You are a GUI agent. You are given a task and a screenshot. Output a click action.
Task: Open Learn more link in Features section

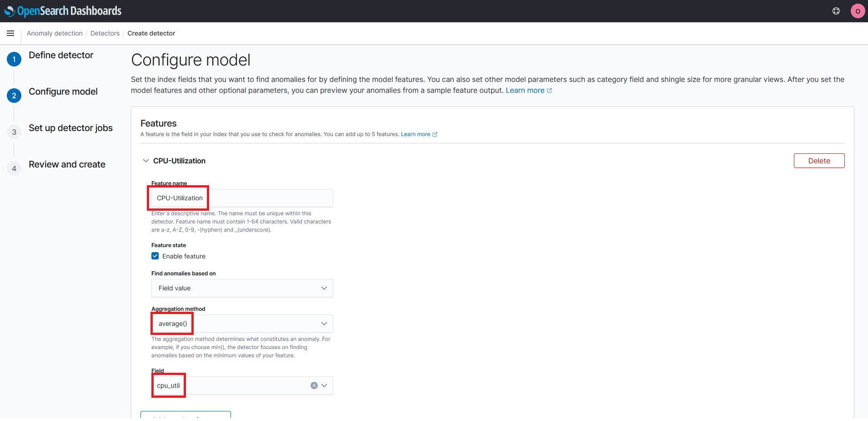419,134
